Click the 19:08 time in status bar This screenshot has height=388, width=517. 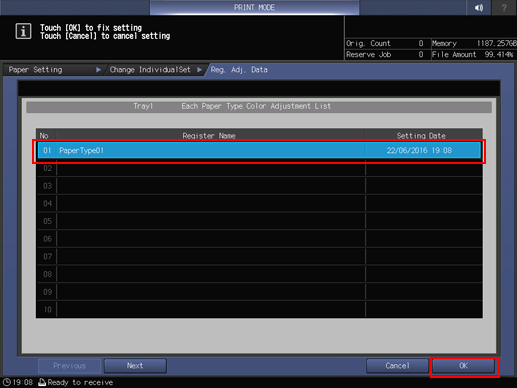tap(23, 382)
